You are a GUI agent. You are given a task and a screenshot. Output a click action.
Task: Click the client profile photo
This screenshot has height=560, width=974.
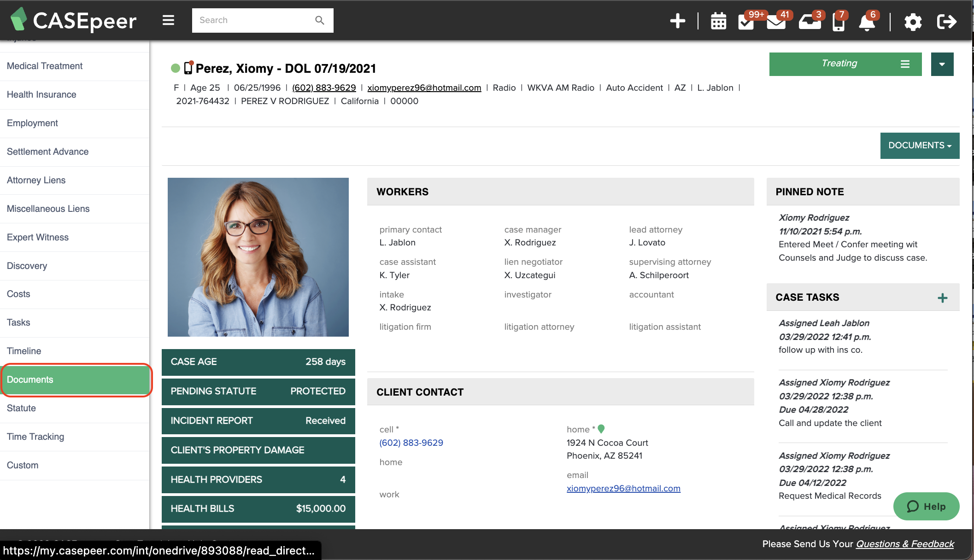258,257
